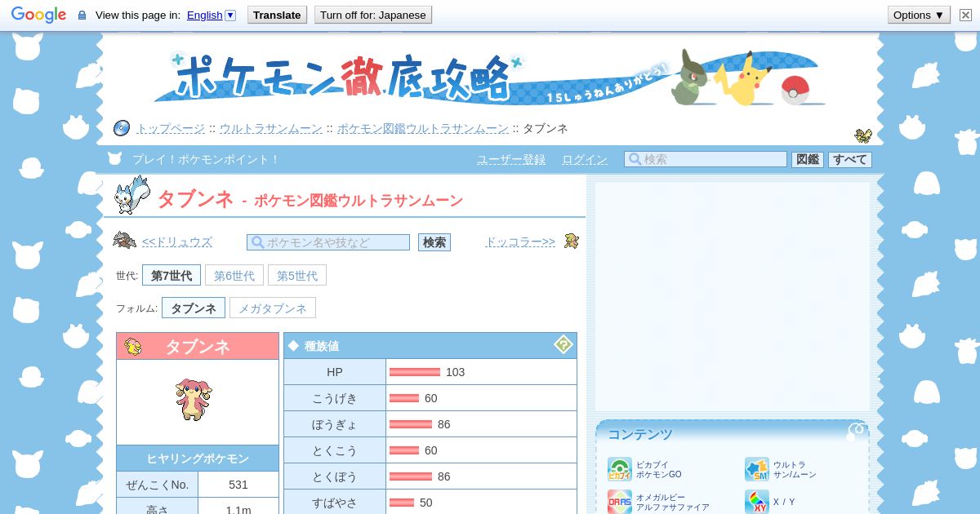
Task: Click the とくぼう stat label
Action: click(x=335, y=476)
